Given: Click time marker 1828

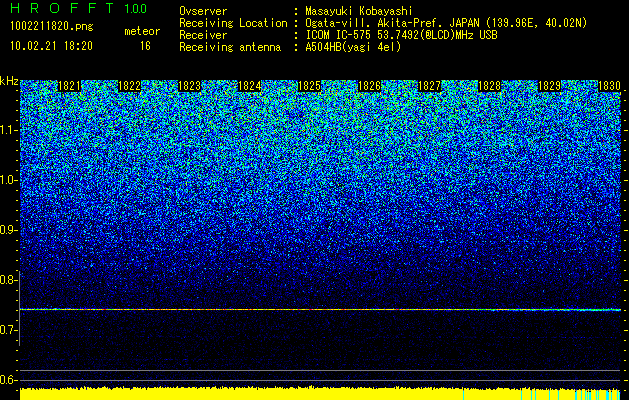Looking at the screenshot, I should click(489, 86).
